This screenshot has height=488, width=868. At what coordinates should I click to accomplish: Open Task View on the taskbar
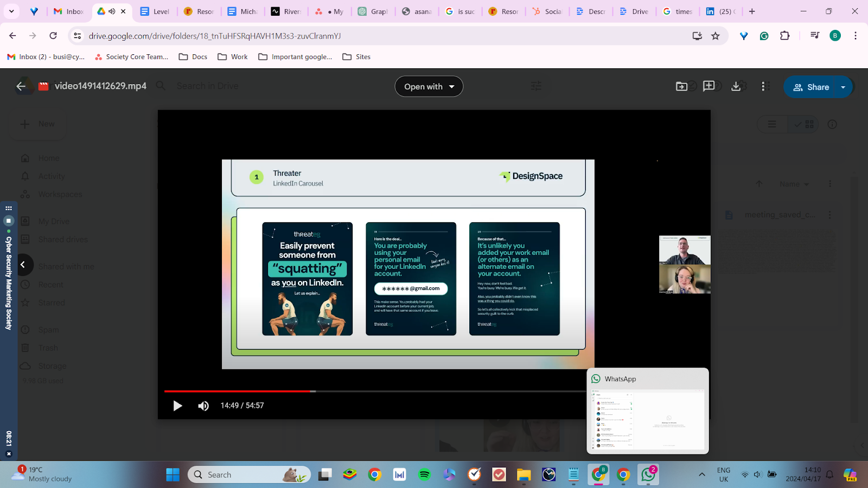point(325,475)
